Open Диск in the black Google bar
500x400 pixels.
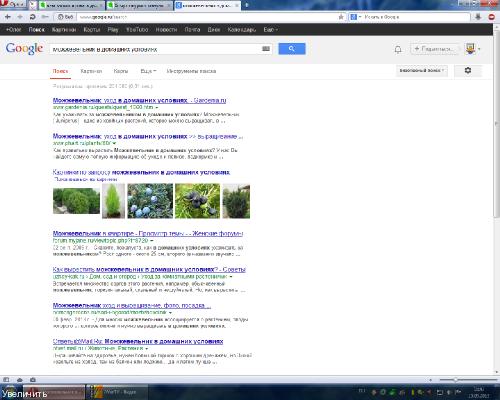click(214, 30)
